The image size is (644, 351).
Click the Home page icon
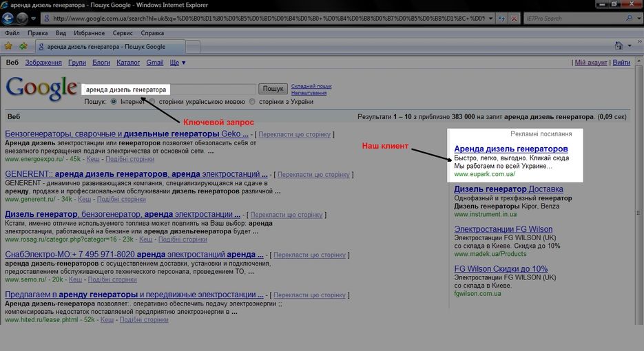[619, 45]
